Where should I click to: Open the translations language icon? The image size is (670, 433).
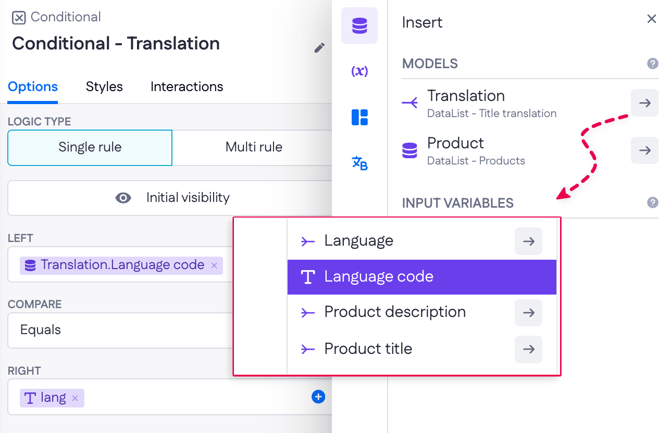click(x=359, y=163)
